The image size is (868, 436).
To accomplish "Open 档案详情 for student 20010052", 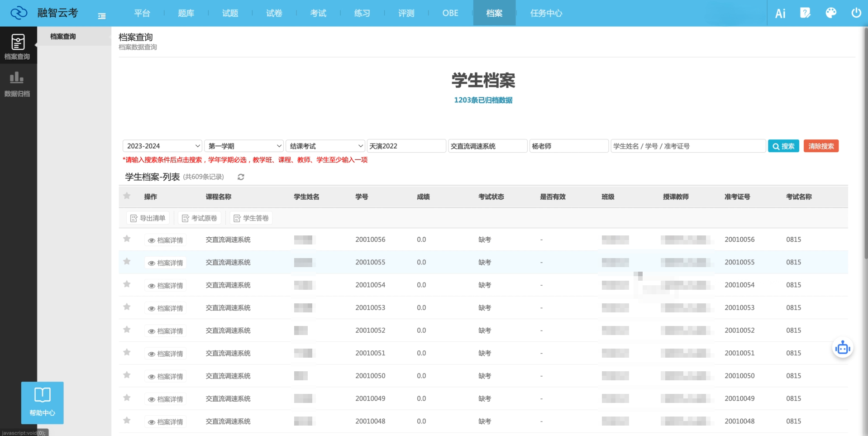I will pyautogui.click(x=166, y=331).
